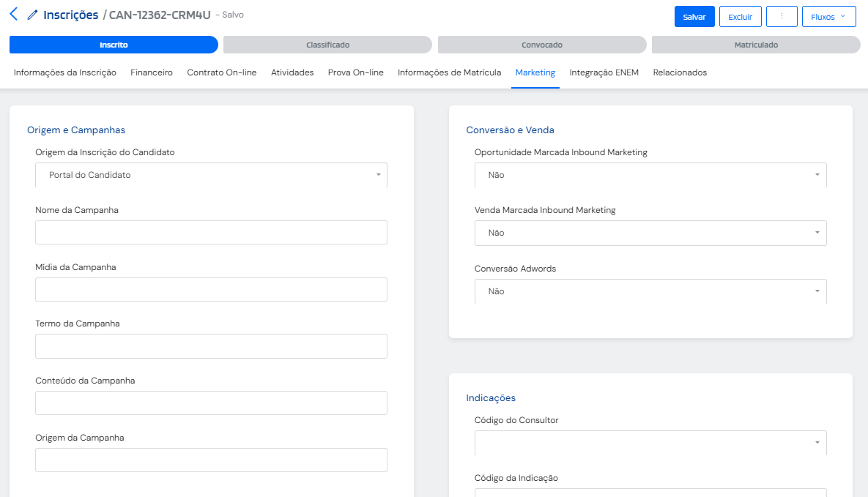This screenshot has width=868, height=497.
Task: Click the Salvo status text
Action: tap(232, 15)
